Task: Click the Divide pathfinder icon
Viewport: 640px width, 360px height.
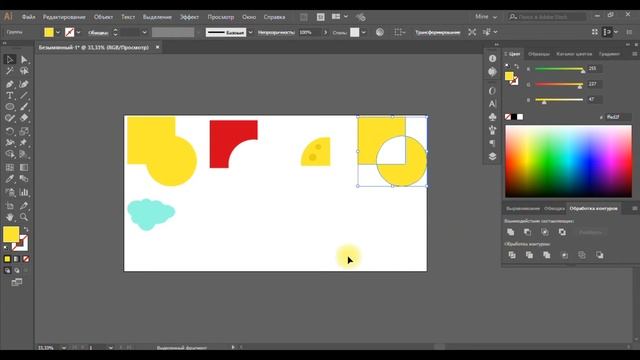Action: 512,255
